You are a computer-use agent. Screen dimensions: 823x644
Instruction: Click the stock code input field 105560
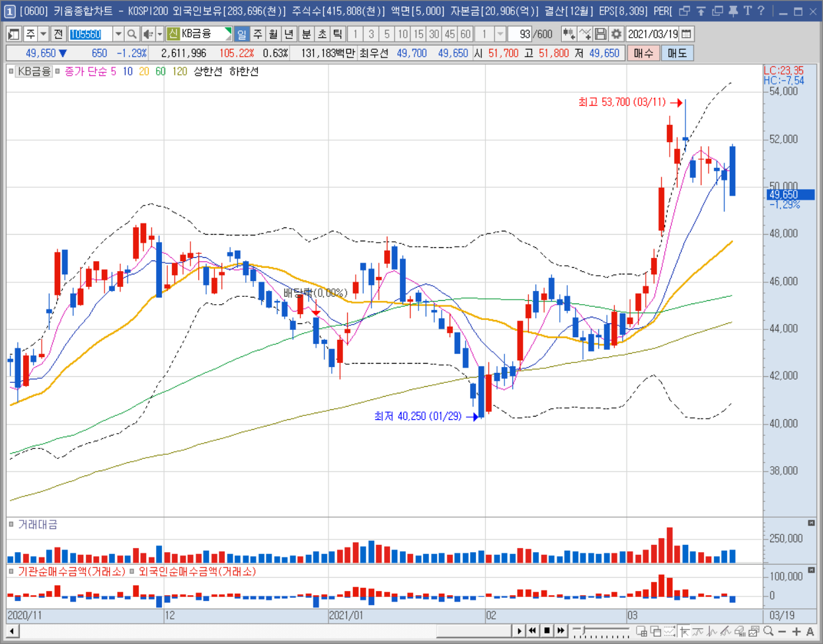[90, 34]
